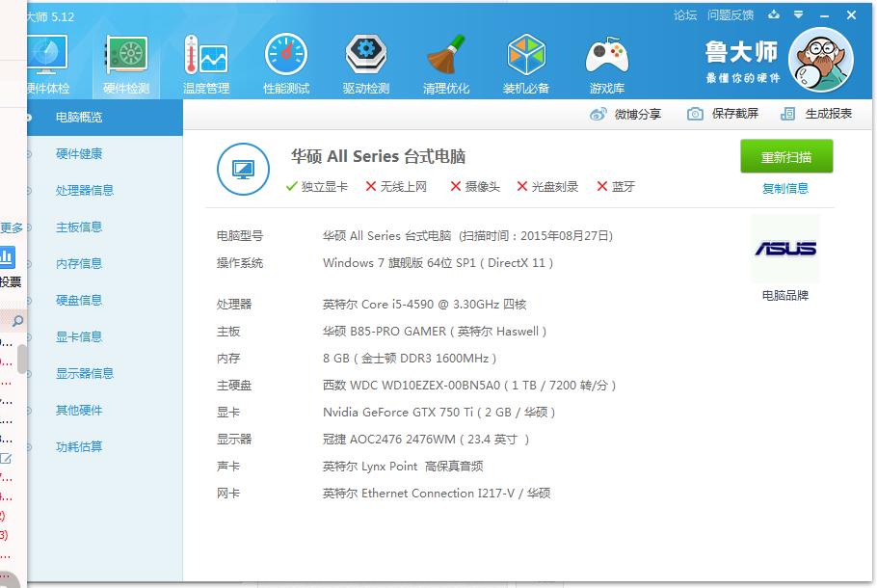The width and height of the screenshot is (877, 588).
Task: Click the download/update icon in title bar
Action: pos(774,14)
